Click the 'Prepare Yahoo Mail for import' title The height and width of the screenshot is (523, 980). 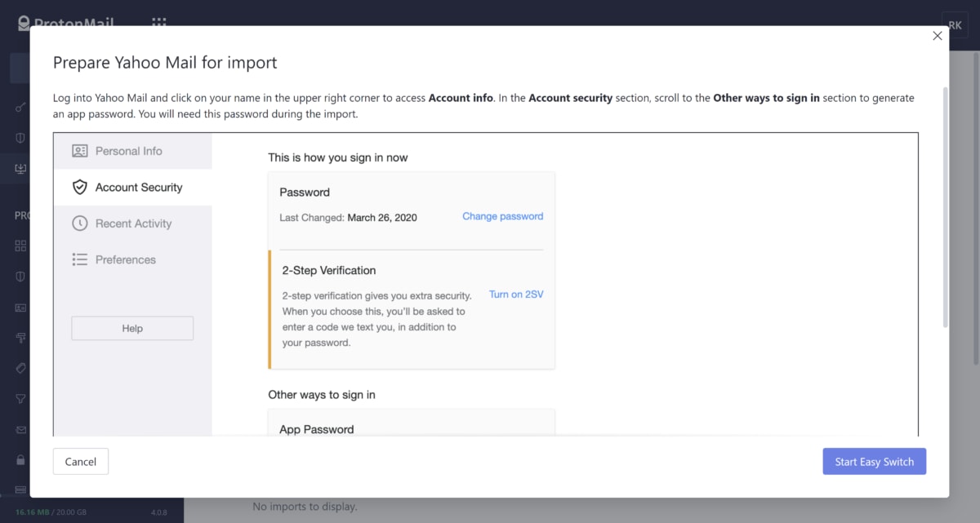[x=165, y=62]
